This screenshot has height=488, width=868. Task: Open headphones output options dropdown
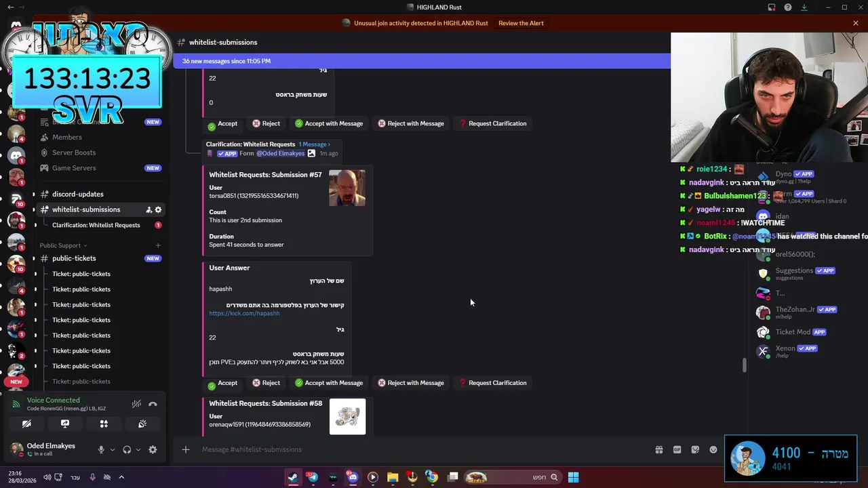tap(138, 449)
